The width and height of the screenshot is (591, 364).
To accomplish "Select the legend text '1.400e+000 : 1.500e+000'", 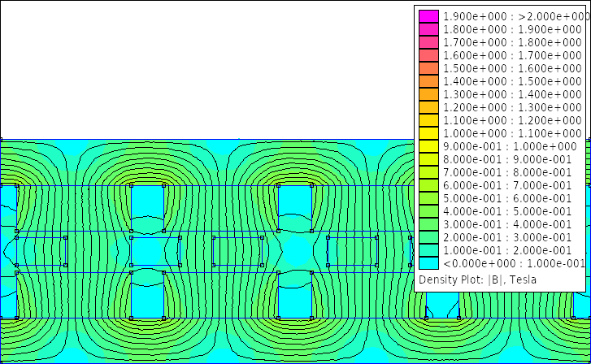I will pos(512,81).
